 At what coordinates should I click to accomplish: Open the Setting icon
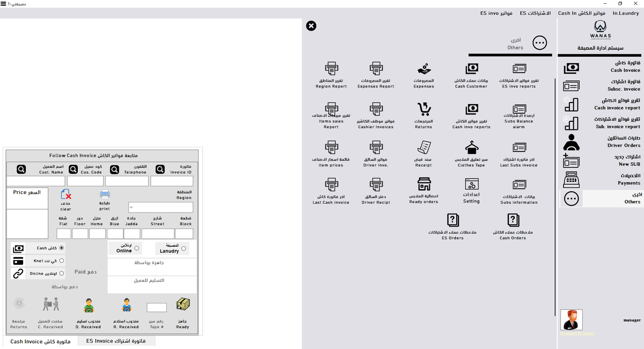click(472, 184)
